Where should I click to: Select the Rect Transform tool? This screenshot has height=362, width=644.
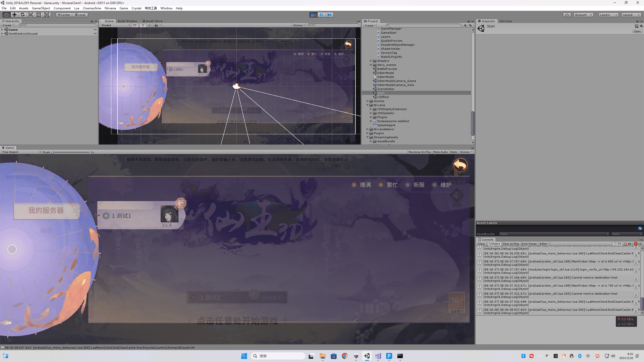[38, 15]
